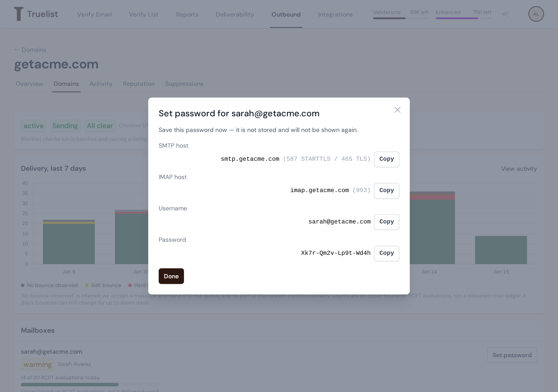Click the smtp.getacme.com host text
This screenshot has width=558, height=392.
click(250, 159)
